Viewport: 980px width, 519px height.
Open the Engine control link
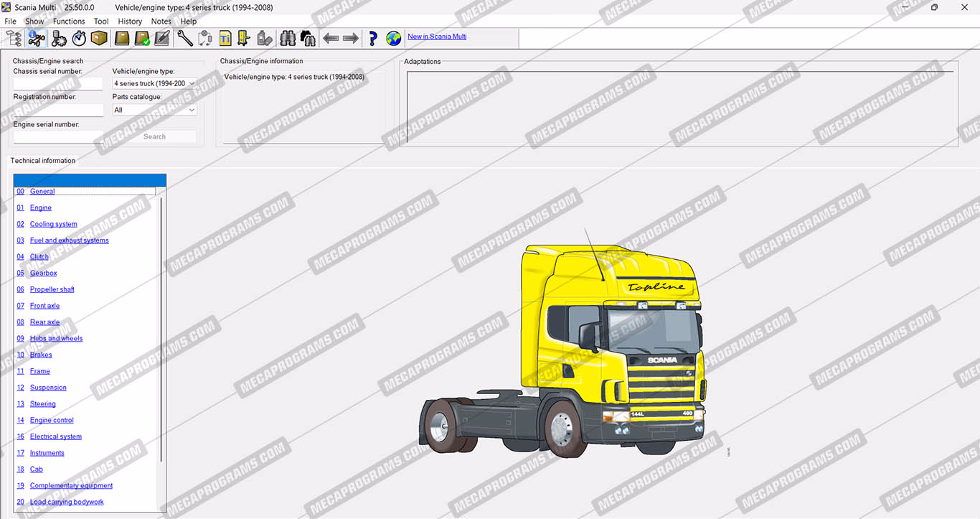pyautogui.click(x=52, y=421)
